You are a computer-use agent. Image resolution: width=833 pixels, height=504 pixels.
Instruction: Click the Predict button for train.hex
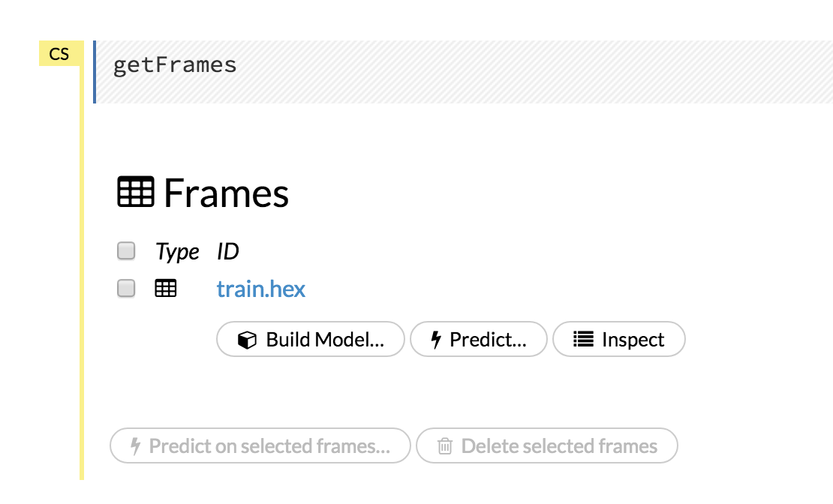[478, 339]
